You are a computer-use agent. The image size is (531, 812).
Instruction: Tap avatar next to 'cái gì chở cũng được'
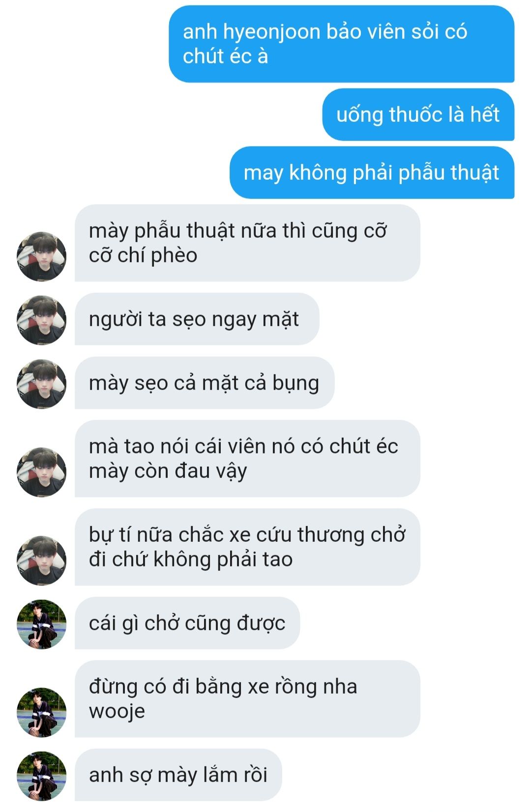pos(41,624)
